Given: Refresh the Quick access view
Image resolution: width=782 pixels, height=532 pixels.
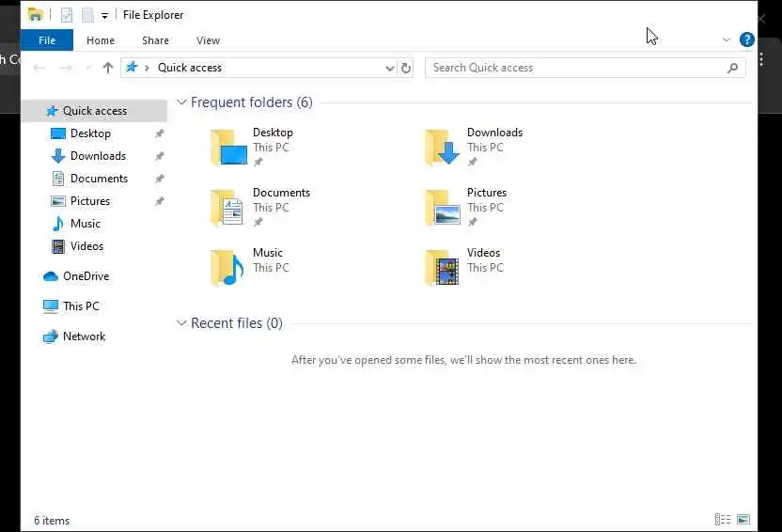Looking at the screenshot, I should pos(406,68).
